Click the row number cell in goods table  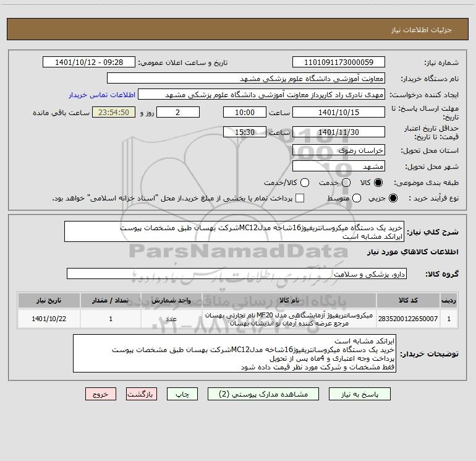[x=449, y=319]
